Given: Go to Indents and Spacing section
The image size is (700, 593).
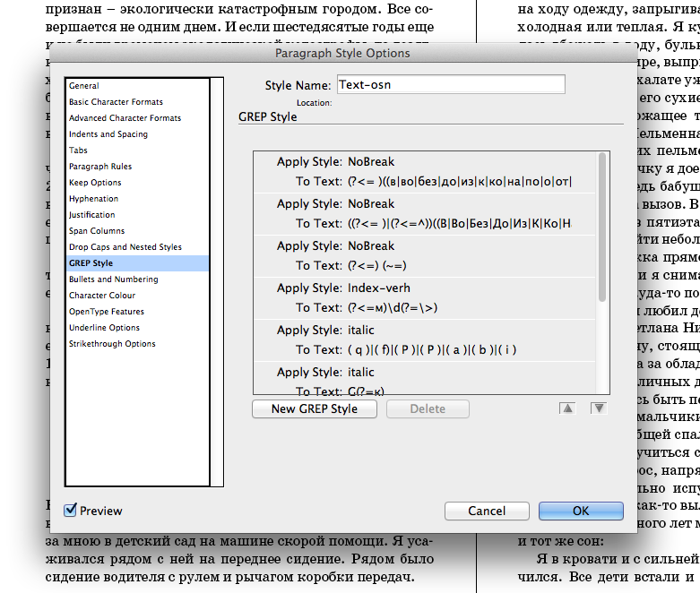Looking at the screenshot, I should click(108, 134).
